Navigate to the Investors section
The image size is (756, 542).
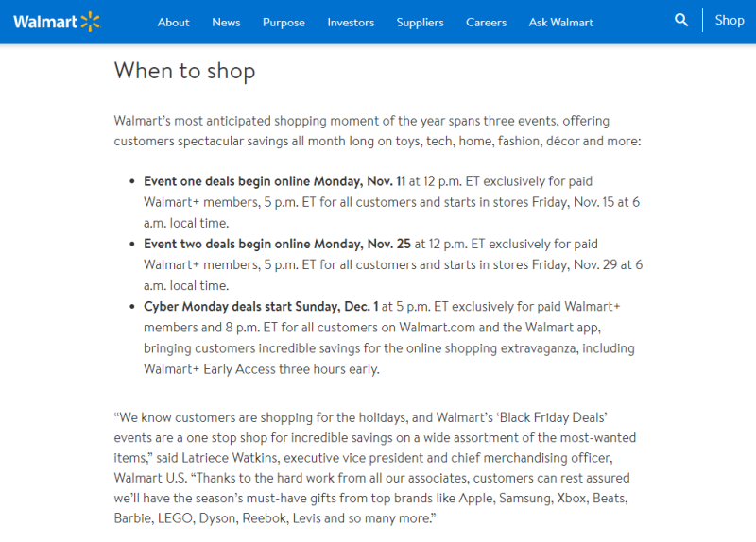(351, 22)
